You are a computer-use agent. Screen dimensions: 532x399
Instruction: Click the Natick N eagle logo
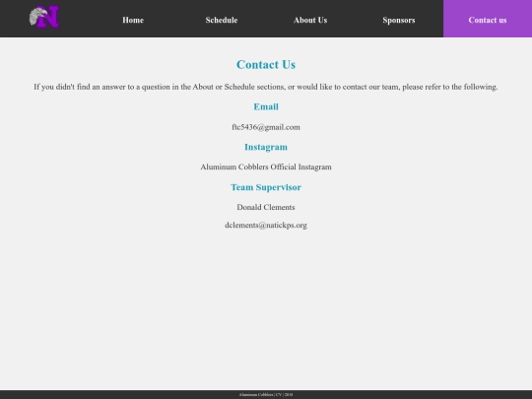(44, 17)
